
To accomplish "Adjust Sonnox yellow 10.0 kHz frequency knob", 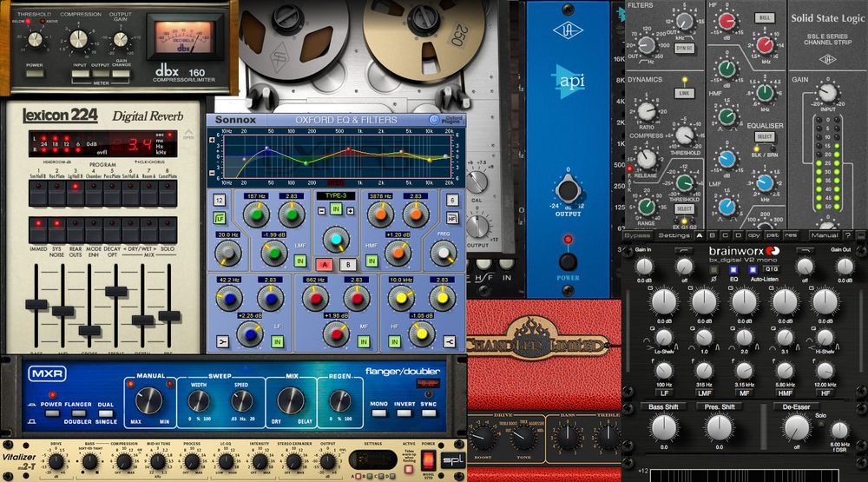I will 401,299.
